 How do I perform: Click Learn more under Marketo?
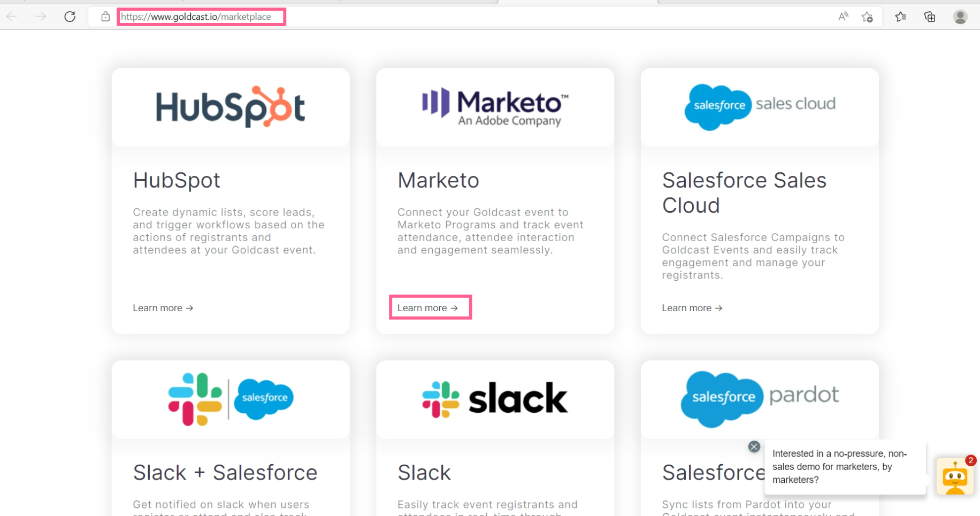(428, 308)
